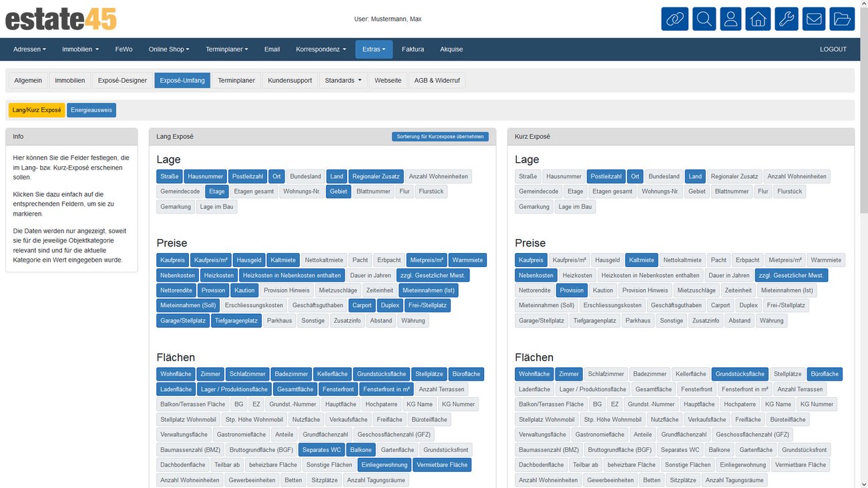Open the Online Shop dropdown

click(169, 49)
